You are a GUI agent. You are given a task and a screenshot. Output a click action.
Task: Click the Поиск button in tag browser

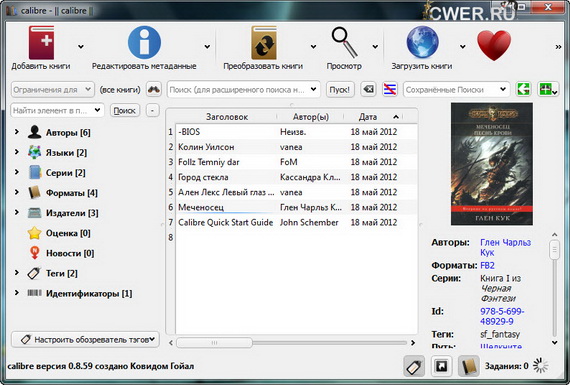pyautogui.click(x=125, y=111)
